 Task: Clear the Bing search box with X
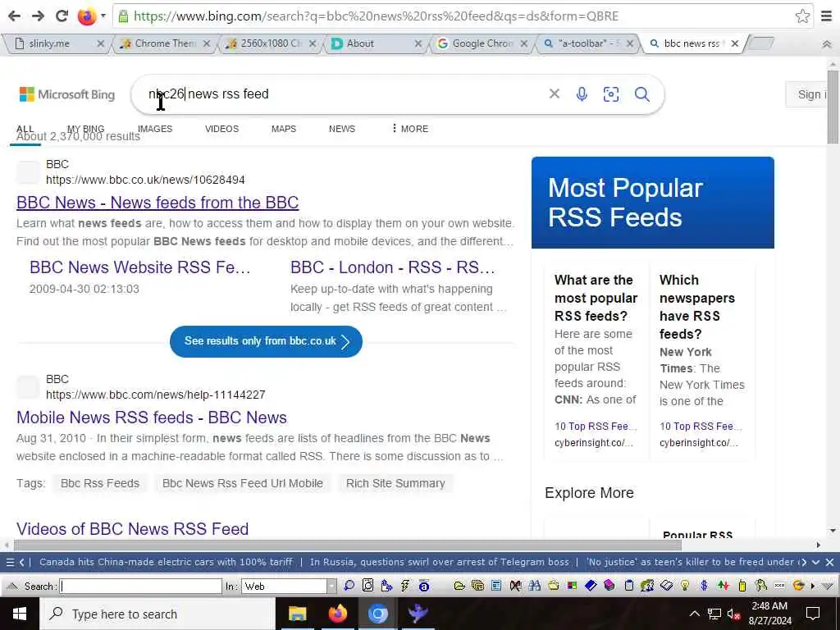tap(554, 94)
